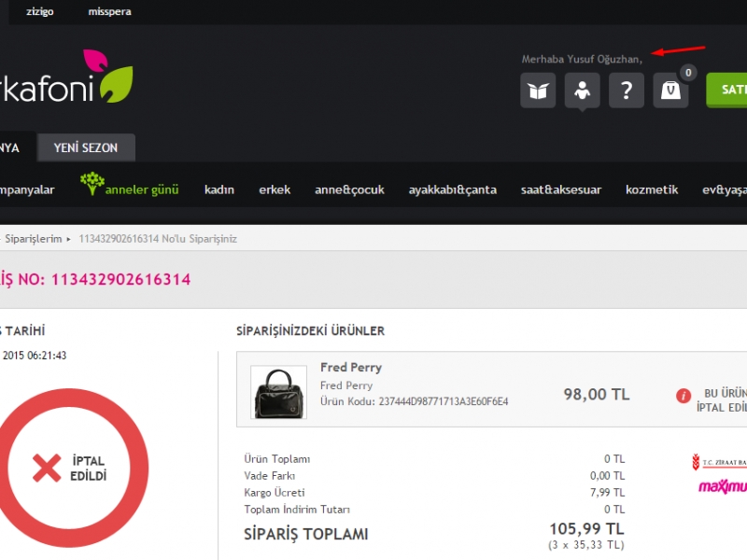747x560 pixels.
Task: Click the 98,00 TL product price
Action: point(597,394)
